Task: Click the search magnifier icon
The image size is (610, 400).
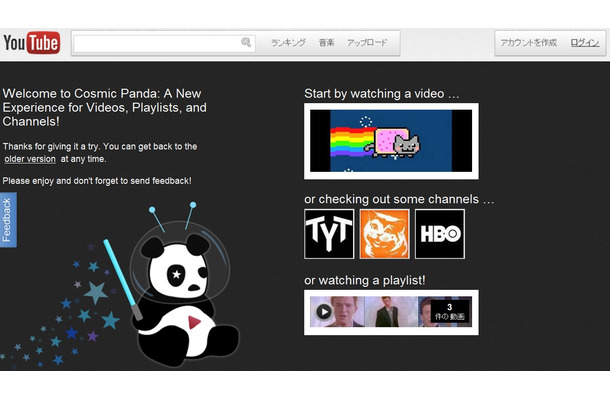Action: [x=246, y=42]
